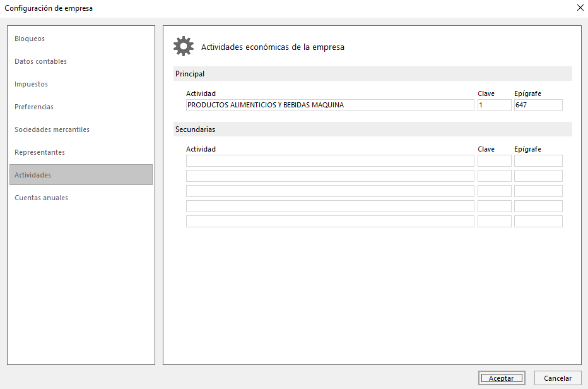Click fourth secondary Actividad field

pyautogui.click(x=330, y=206)
